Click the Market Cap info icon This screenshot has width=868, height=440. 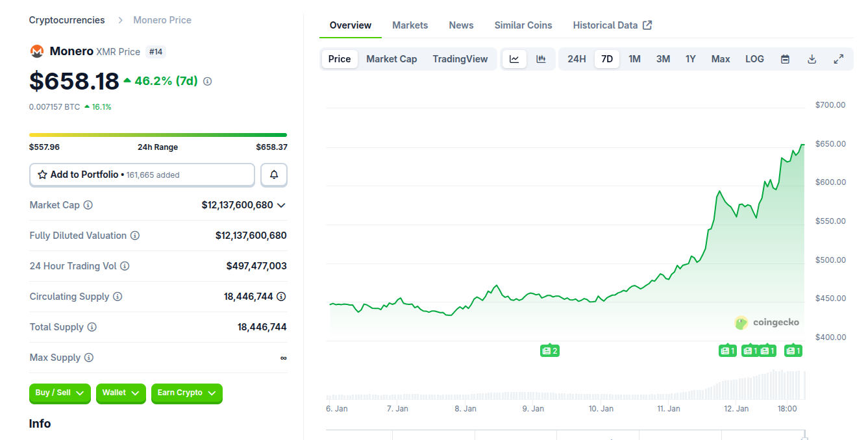coord(88,205)
